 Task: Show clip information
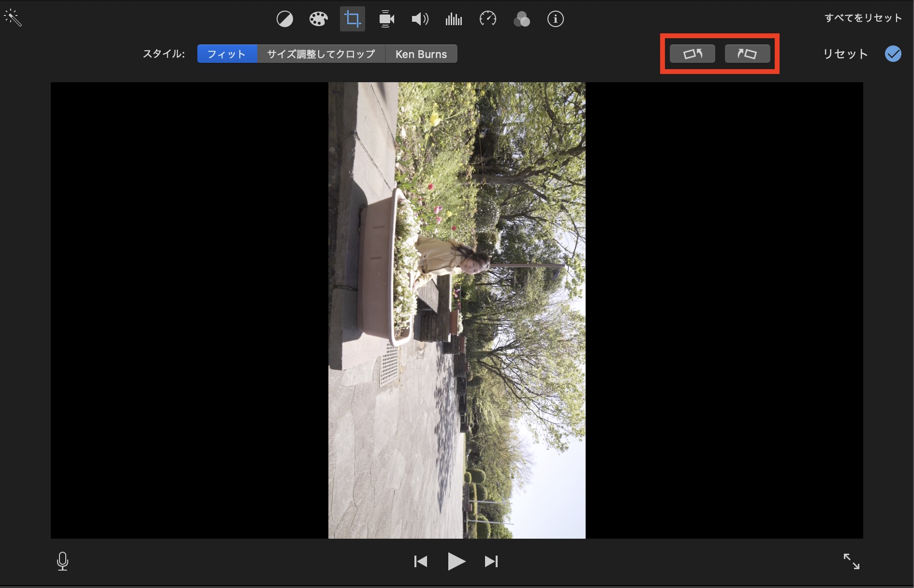pyautogui.click(x=556, y=19)
